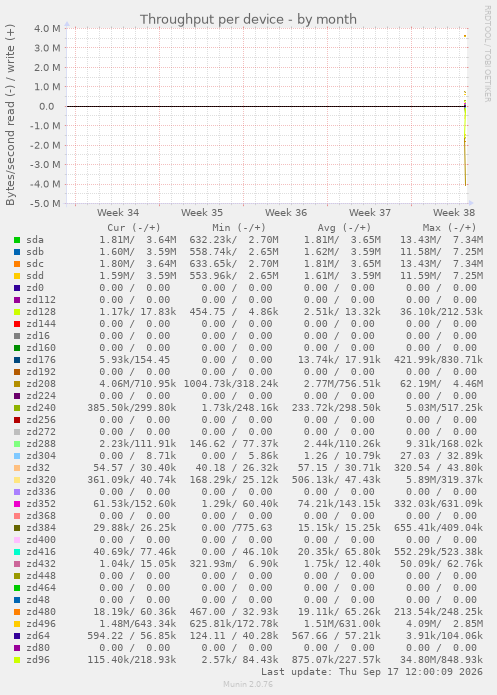Click the 'zd64' device label

(x=38, y=636)
